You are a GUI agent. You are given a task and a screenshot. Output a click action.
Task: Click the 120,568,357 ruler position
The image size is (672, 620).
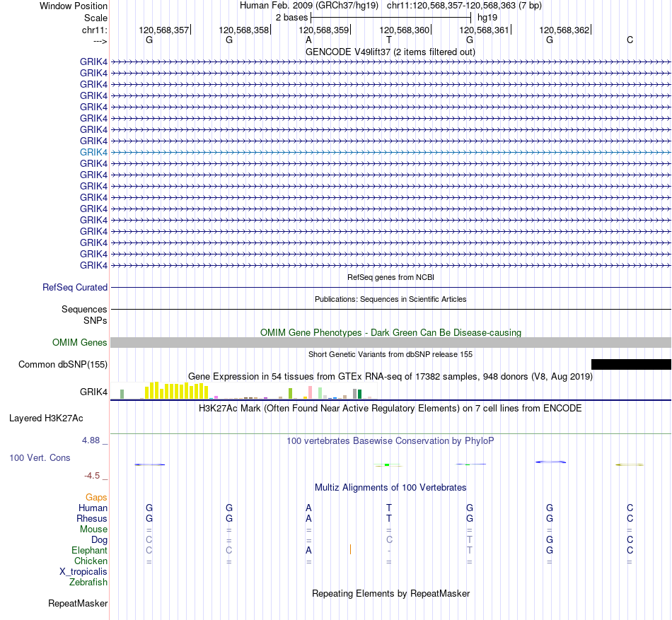(164, 30)
